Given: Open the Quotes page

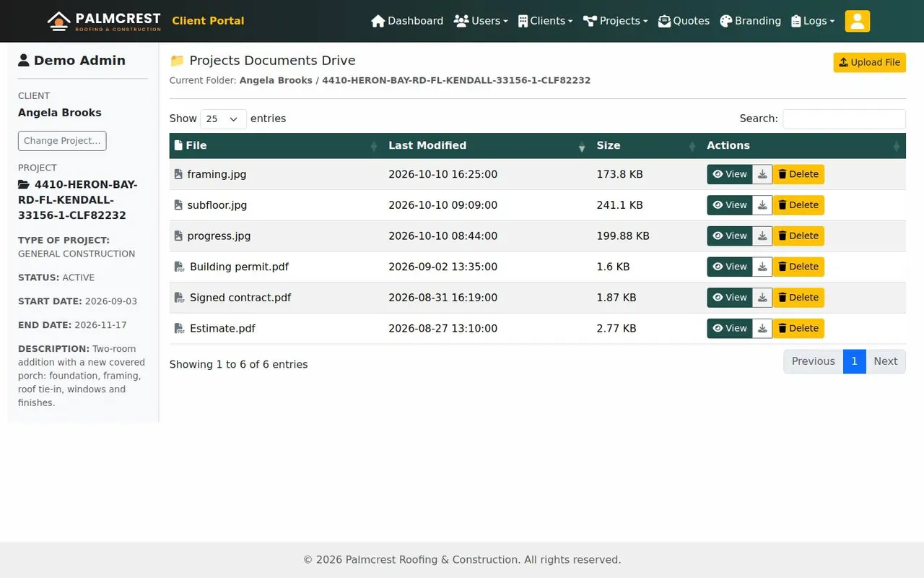Looking at the screenshot, I should 684,21.
